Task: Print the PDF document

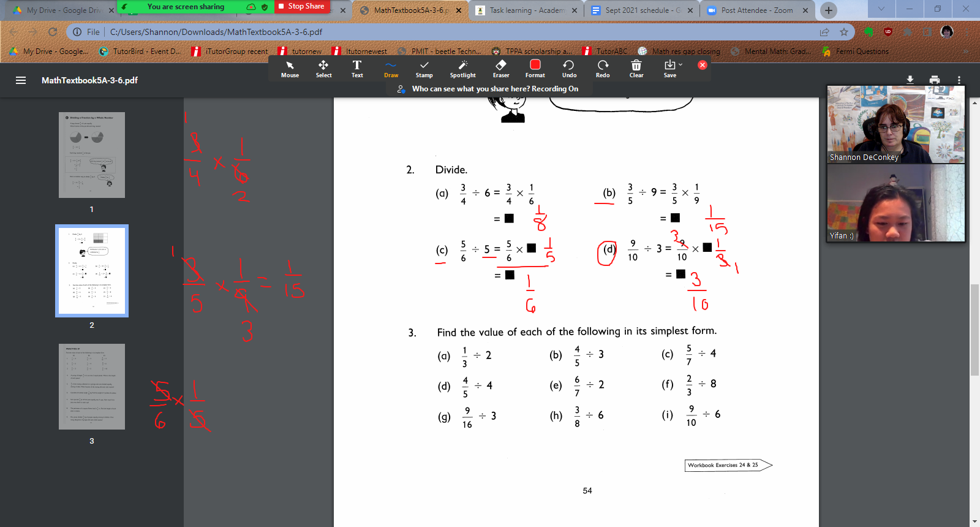Action: pyautogui.click(x=935, y=80)
